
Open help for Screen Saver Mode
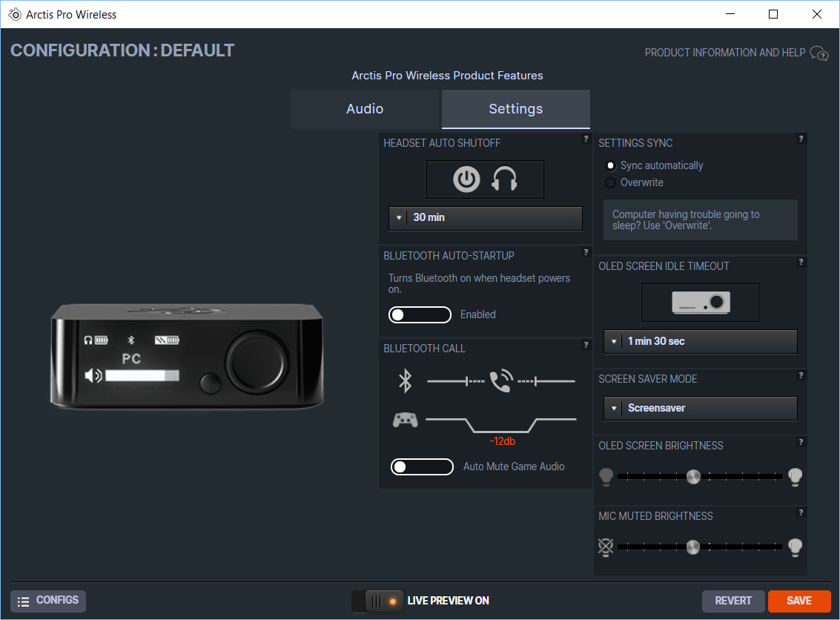click(x=801, y=375)
